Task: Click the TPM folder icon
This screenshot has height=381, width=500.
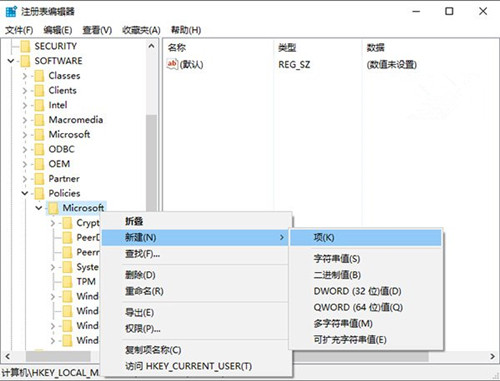Action: click(x=67, y=282)
